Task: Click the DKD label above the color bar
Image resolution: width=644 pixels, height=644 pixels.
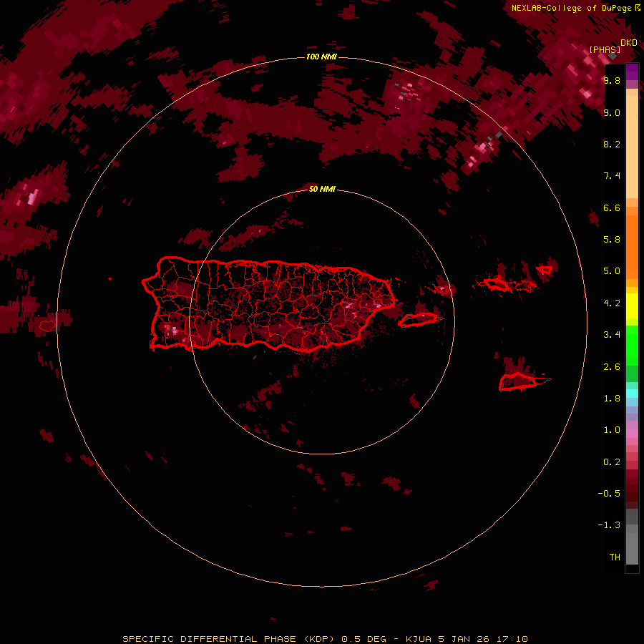Action: 629,43
